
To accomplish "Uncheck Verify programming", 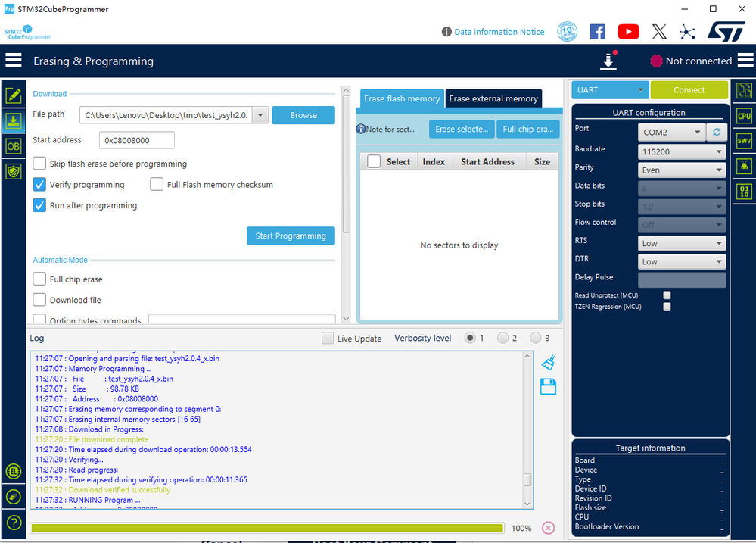I will (39, 184).
